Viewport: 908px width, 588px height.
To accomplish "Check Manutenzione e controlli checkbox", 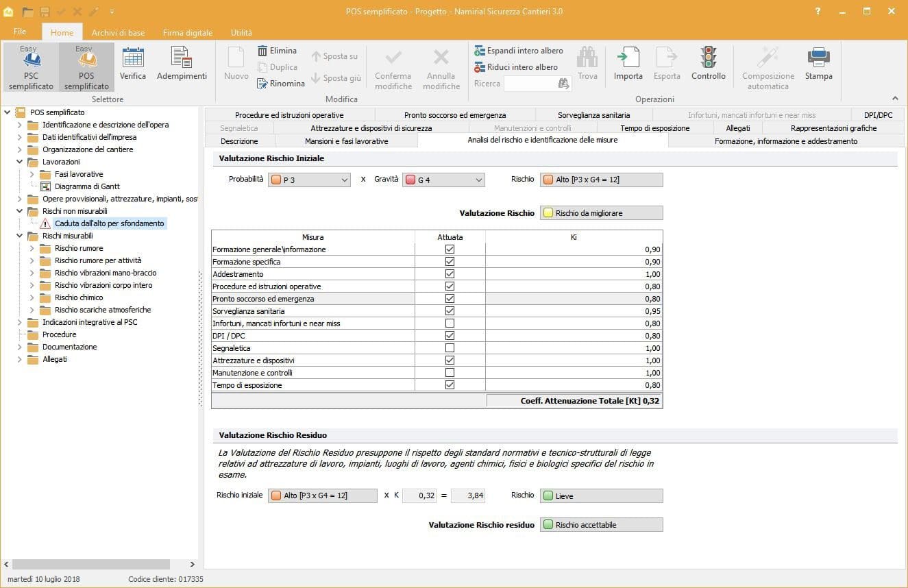I will point(450,373).
